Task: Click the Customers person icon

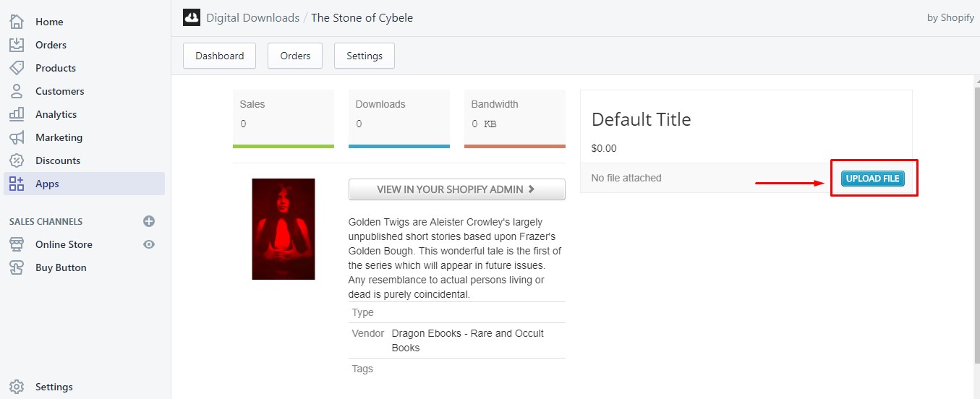Action: tap(17, 91)
